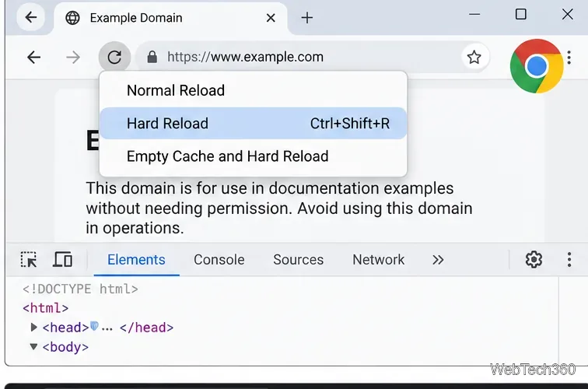Toggle the device toolbar icon

(63, 260)
